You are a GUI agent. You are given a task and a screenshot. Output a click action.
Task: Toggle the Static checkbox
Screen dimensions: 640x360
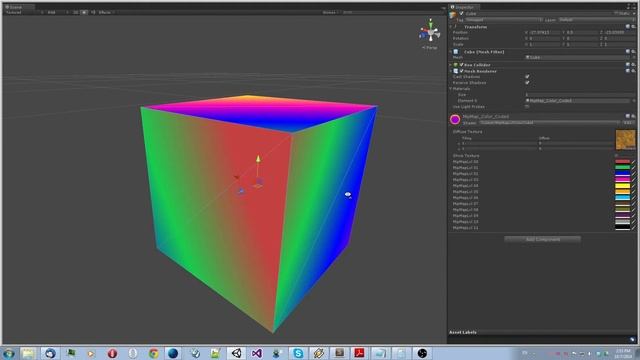[x=616, y=13]
